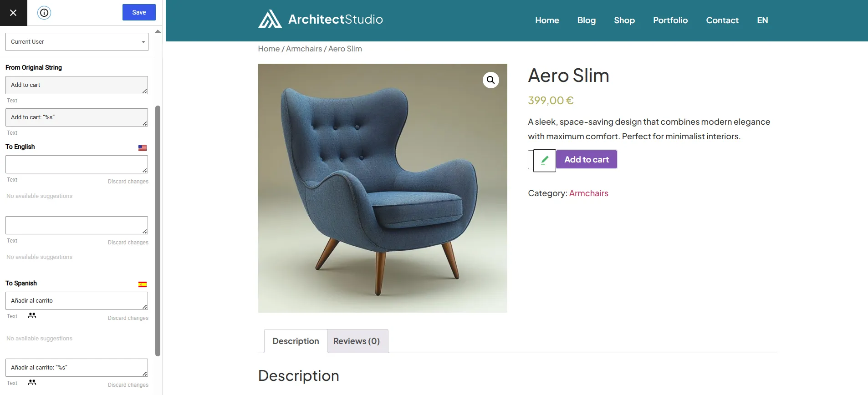Close the translation editor with the X icon
The image size is (868, 395).
coord(13,13)
